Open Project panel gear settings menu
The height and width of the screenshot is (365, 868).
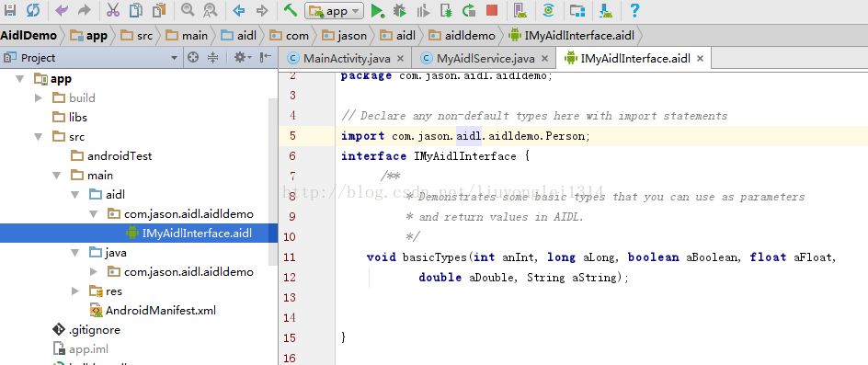243,57
